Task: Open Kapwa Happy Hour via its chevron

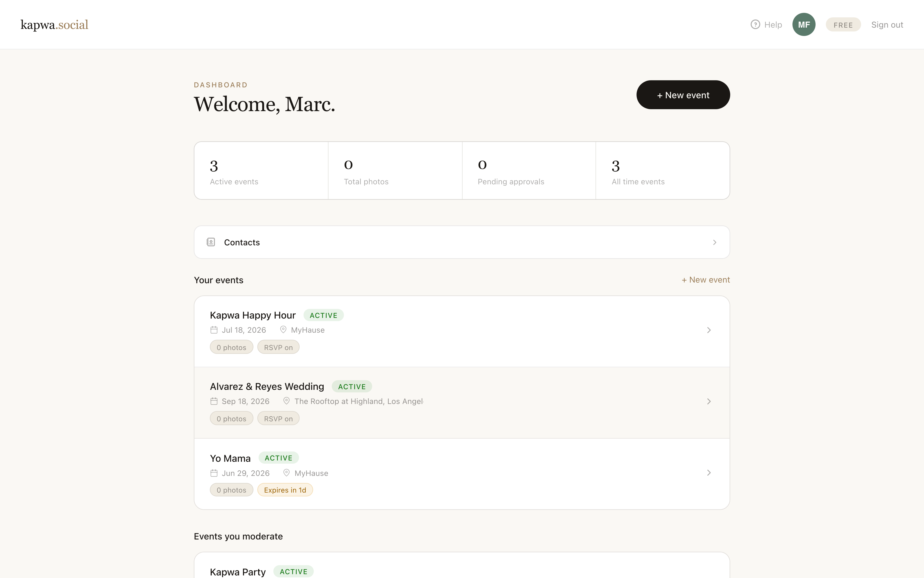Action: tap(709, 330)
